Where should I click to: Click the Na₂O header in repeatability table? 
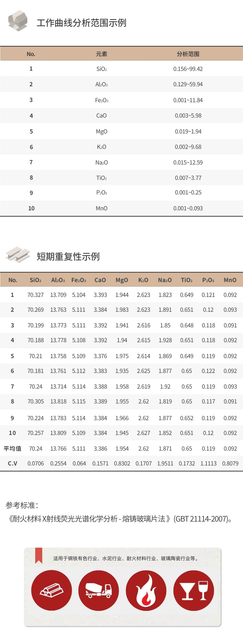coord(165,280)
